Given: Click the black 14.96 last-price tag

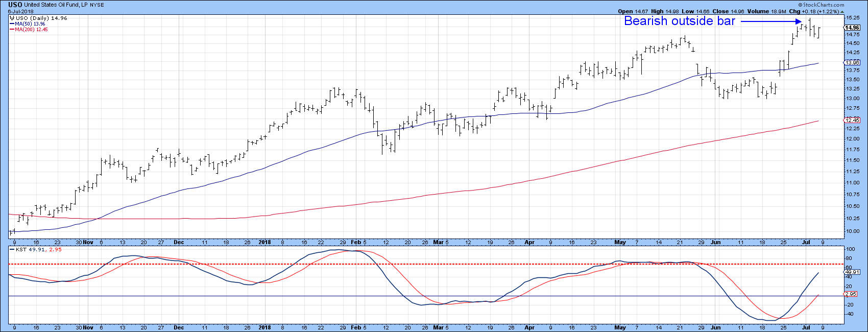Looking at the screenshot, I should 853,28.
